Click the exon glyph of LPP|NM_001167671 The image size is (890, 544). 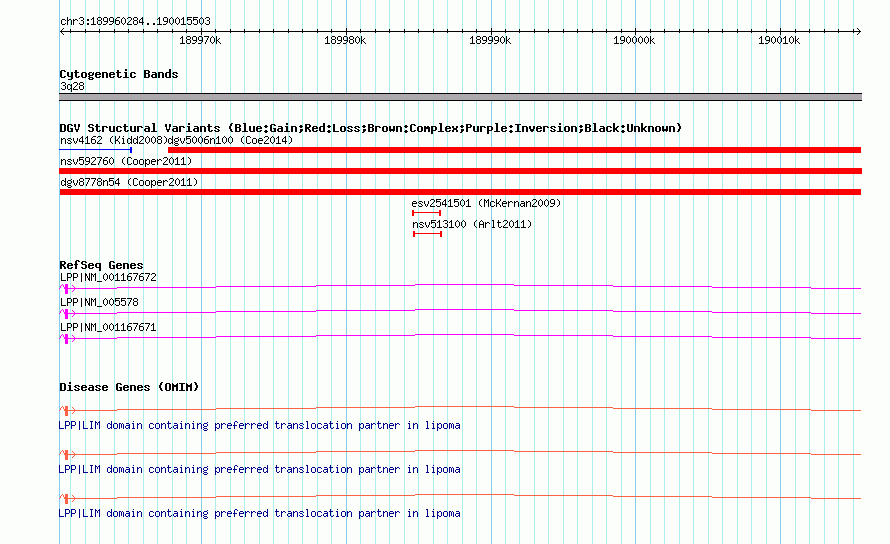click(x=66, y=338)
